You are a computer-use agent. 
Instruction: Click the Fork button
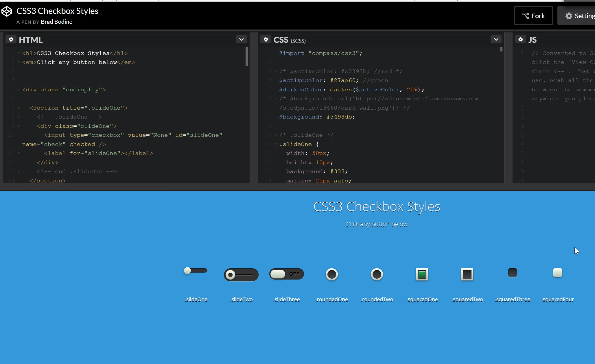coord(533,16)
